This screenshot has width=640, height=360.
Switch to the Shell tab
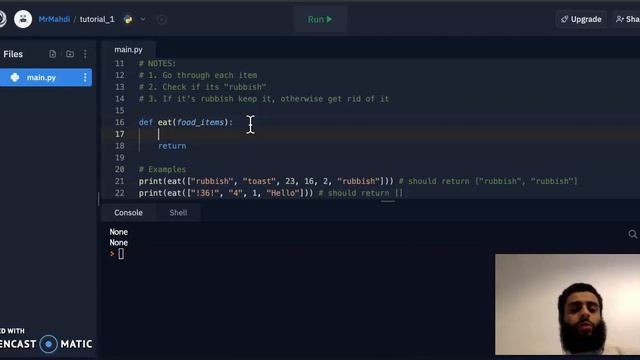coord(178,213)
